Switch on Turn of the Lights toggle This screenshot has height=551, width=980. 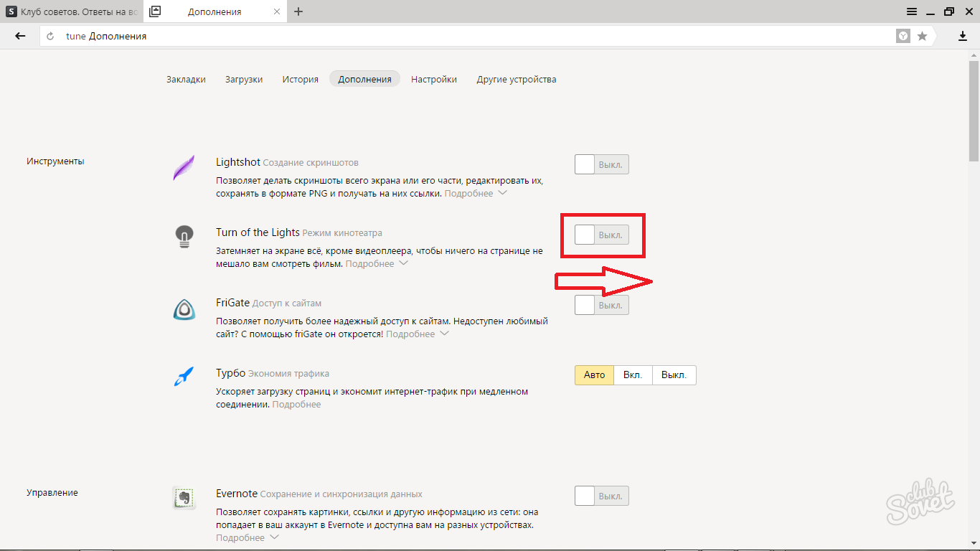pos(602,235)
